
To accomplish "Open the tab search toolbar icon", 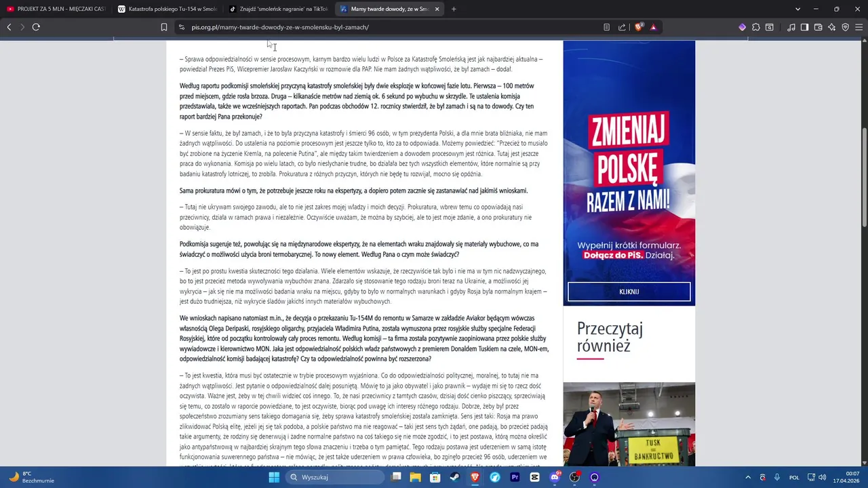I will (x=770, y=27).
